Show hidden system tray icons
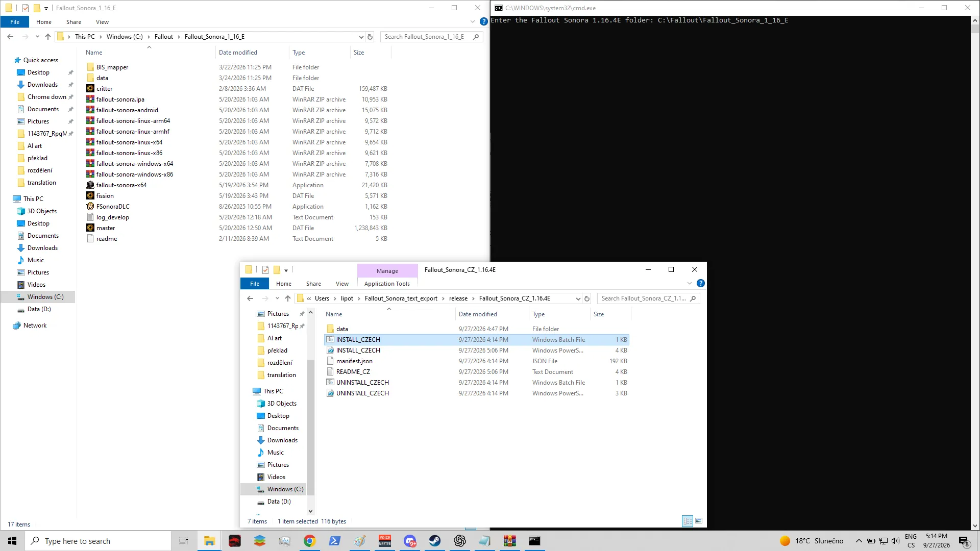This screenshot has height=551, width=980. click(x=859, y=541)
